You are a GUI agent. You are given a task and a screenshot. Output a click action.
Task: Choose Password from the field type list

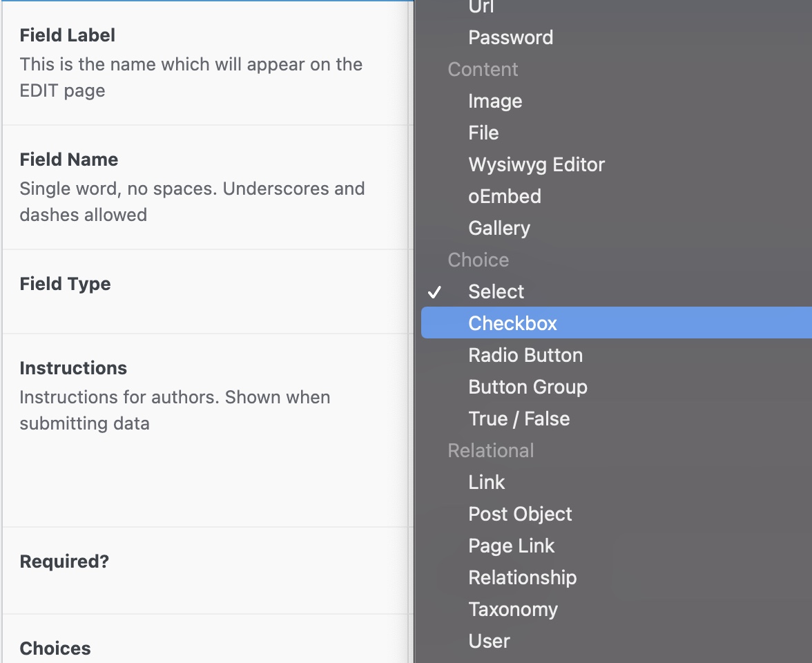[x=510, y=37]
